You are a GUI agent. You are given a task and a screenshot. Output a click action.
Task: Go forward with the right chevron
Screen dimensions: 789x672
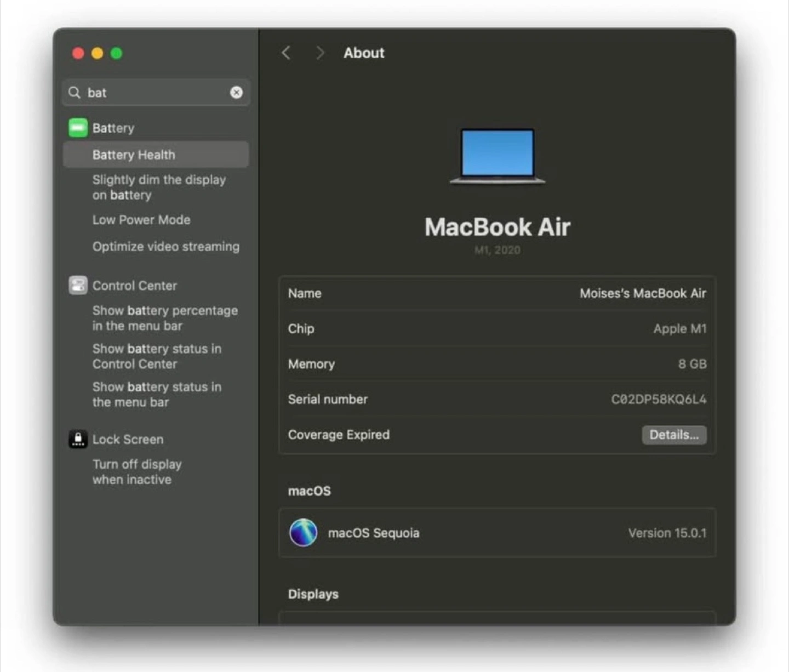(320, 53)
